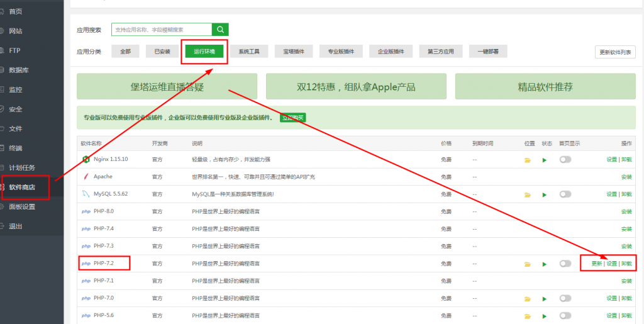644x324 pixels.
Task: Select the 专业版插件 category tab
Action: (x=341, y=52)
